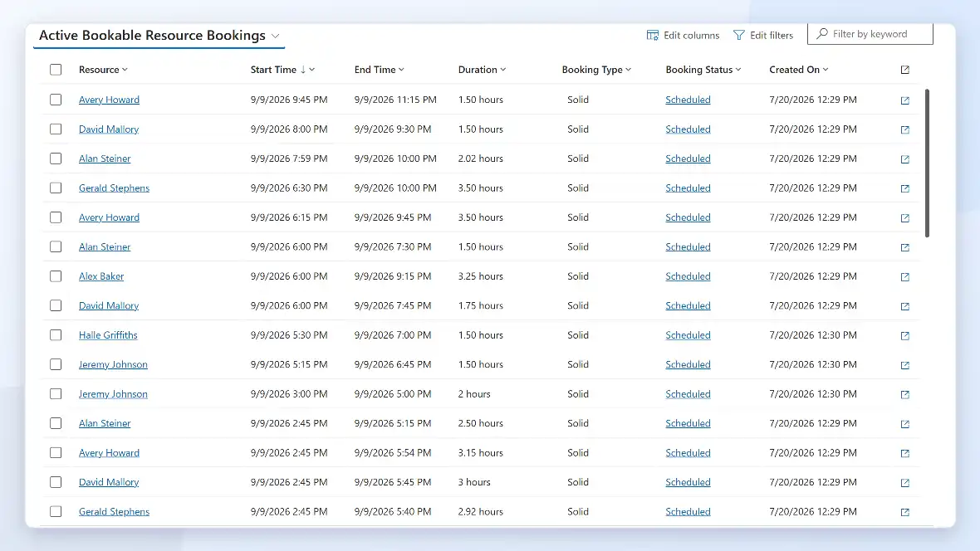The width and height of the screenshot is (980, 551).
Task: Check the Alex Baker row checkbox
Action: pos(56,276)
